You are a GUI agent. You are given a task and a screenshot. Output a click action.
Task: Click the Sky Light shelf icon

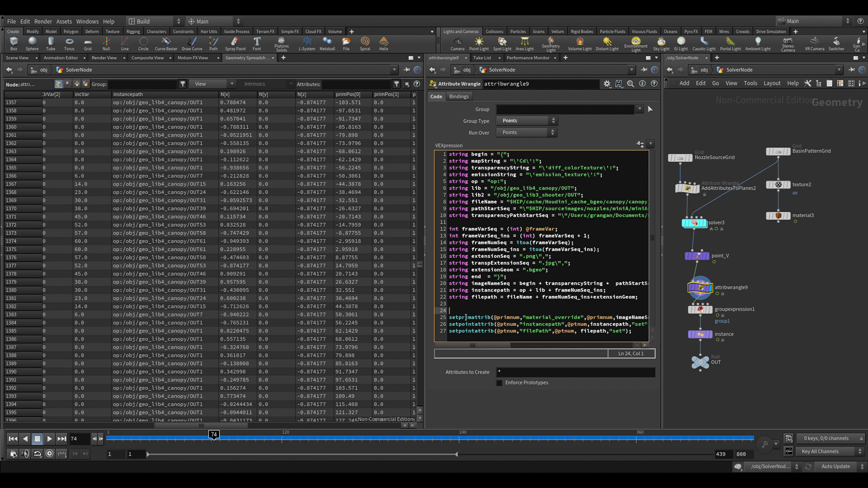(x=661, y=43)
